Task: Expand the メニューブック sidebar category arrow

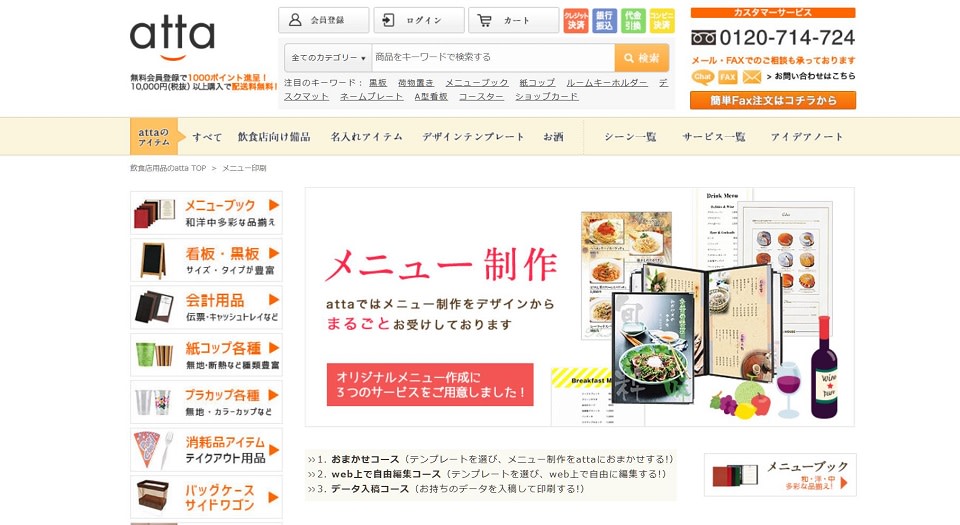Action: [274, 205]
